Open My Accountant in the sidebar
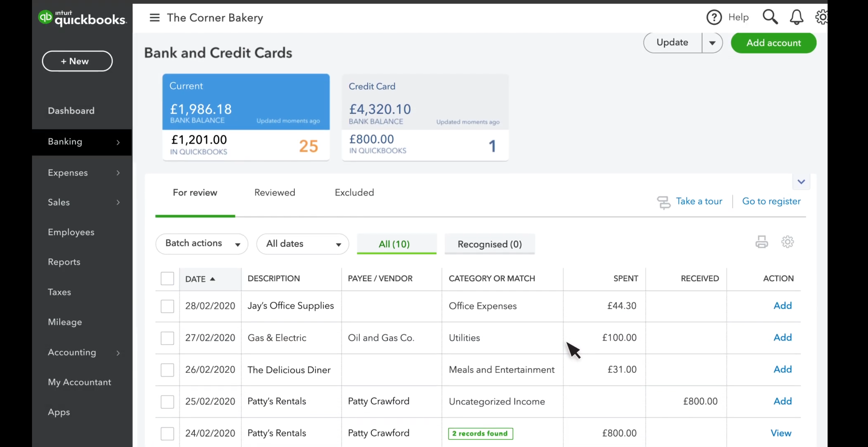The image size is (868, 447). (x=79, y=382)
